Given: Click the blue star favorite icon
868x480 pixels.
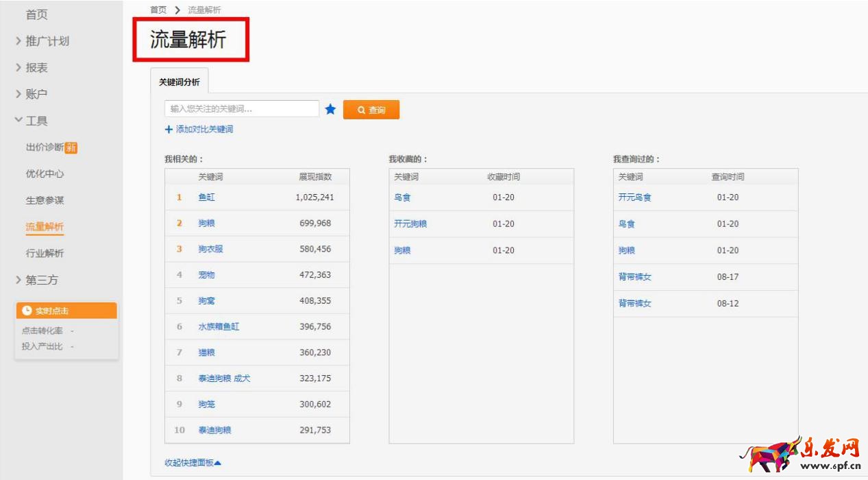Looking at the screenshot, I should 330,110.
